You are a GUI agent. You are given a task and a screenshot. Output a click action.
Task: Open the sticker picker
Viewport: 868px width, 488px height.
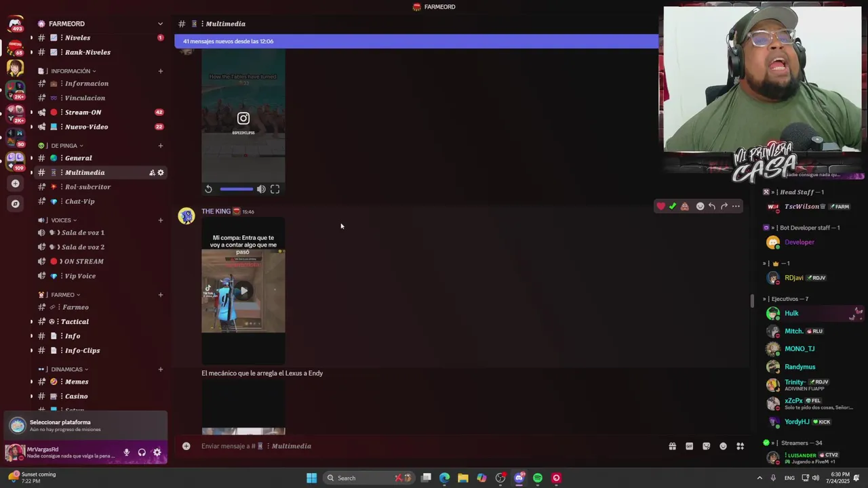coord(706,446)
